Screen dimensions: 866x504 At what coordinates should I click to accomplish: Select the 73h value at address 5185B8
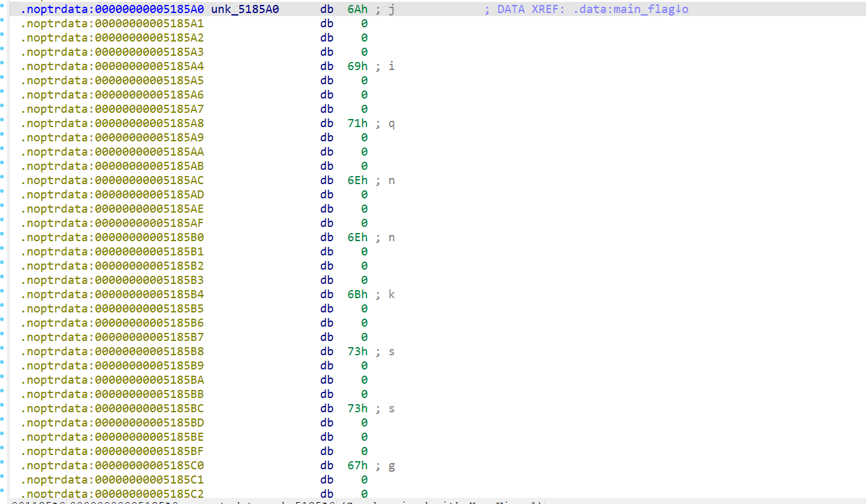coord(357,351)
